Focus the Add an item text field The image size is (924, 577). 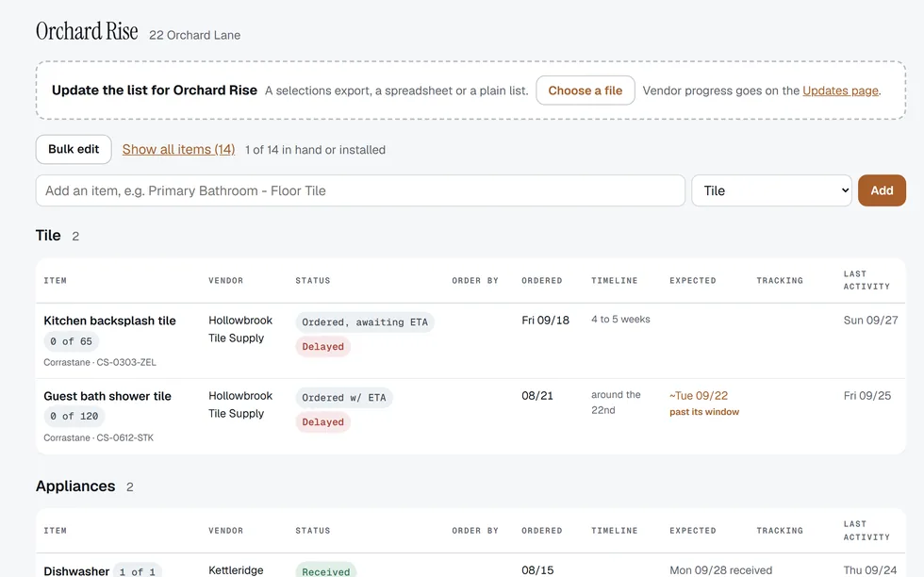click(x=360, y=190)
